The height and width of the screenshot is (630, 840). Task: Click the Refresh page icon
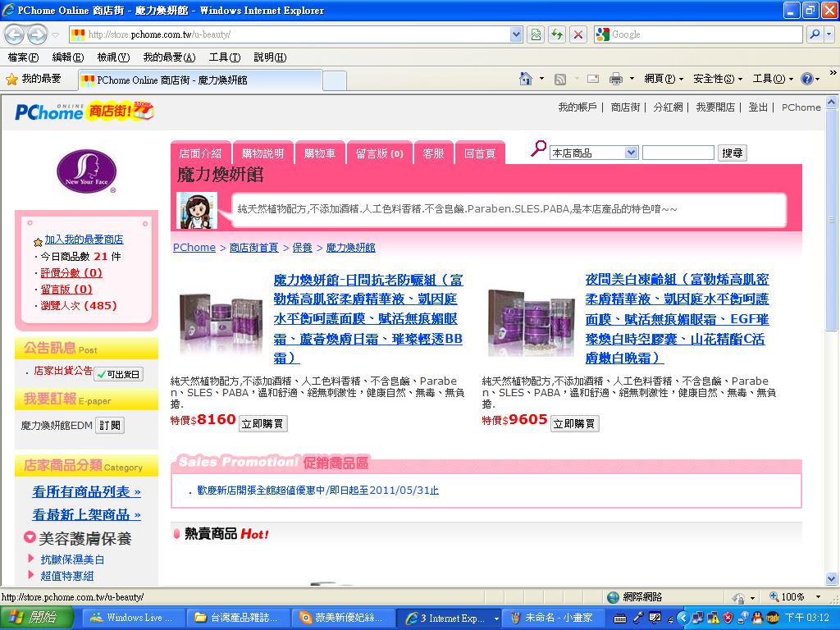click(x=557, y=34)
